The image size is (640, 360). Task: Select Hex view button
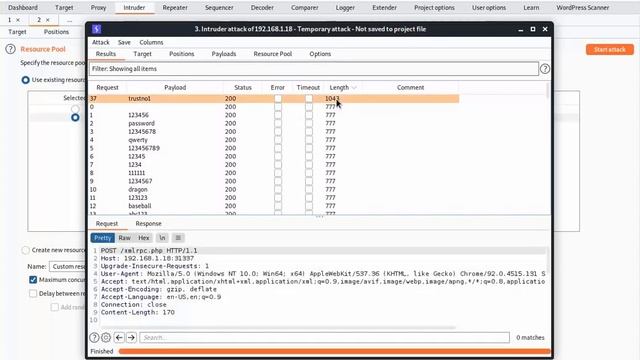coord(144,238)
